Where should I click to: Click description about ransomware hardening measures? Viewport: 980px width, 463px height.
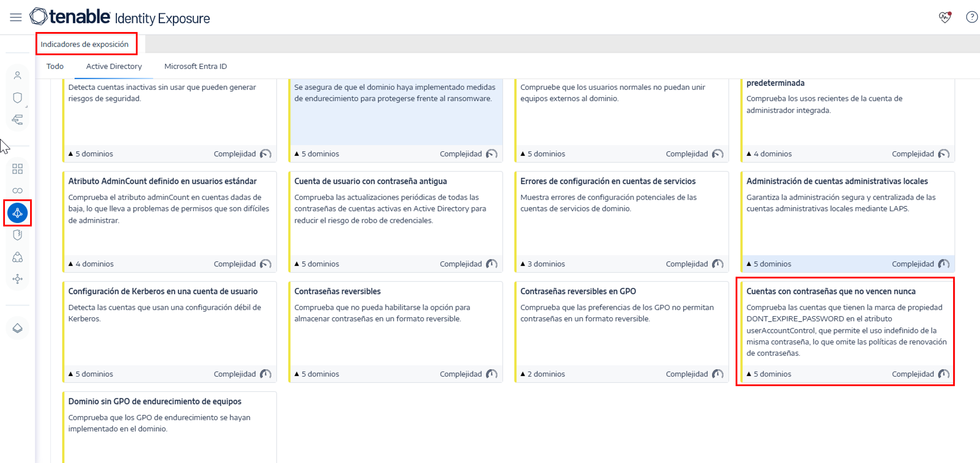[x=395, y=93]
